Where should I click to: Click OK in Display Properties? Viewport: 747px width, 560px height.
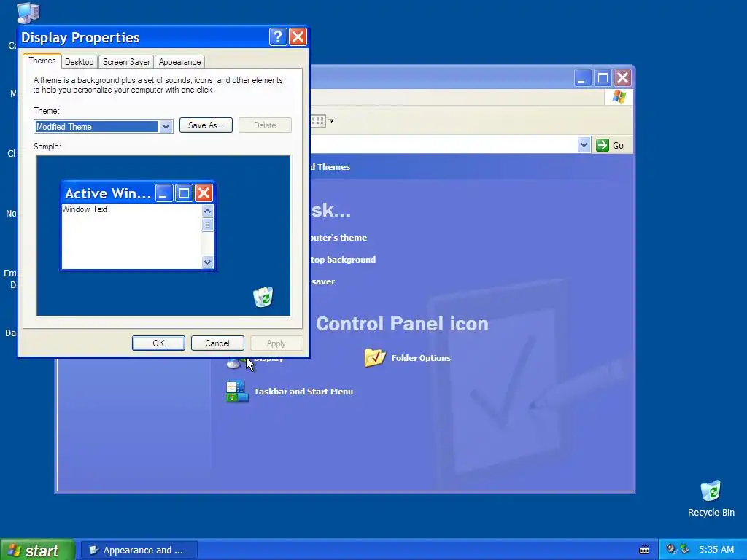click(x=158, y=343)
